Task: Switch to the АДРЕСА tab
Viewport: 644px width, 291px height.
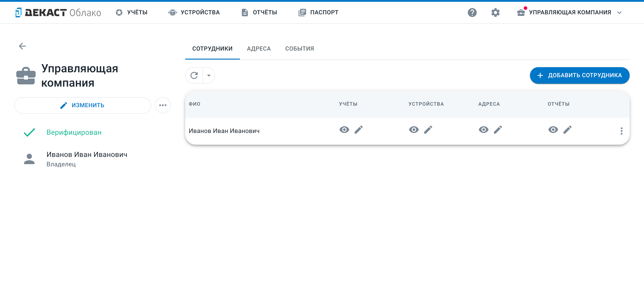Action: 259,49
